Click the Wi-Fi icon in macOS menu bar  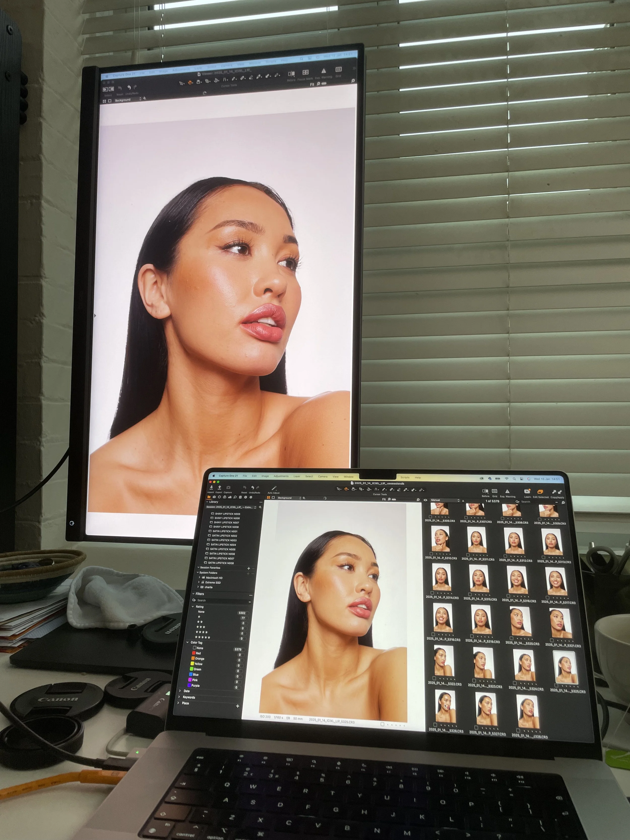pos(506,479)
